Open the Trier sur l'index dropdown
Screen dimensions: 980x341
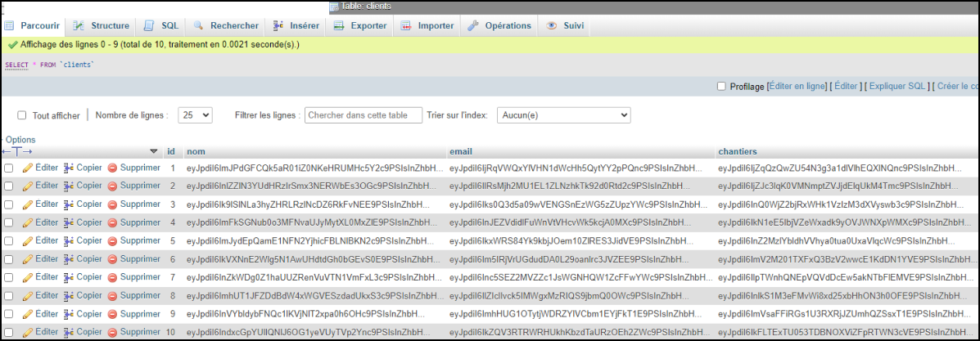pyautogui.click(x=563, y=115)
